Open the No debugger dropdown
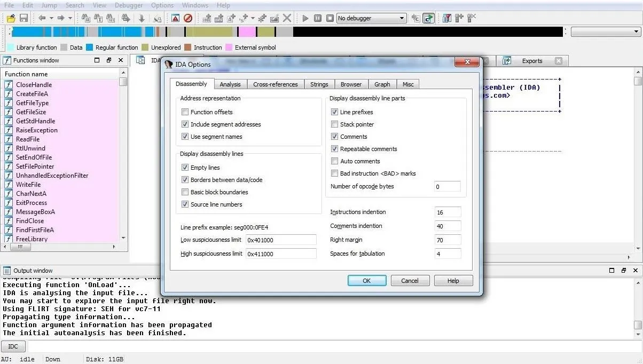This screenshot has width=643, height=364. pos(371,18)
